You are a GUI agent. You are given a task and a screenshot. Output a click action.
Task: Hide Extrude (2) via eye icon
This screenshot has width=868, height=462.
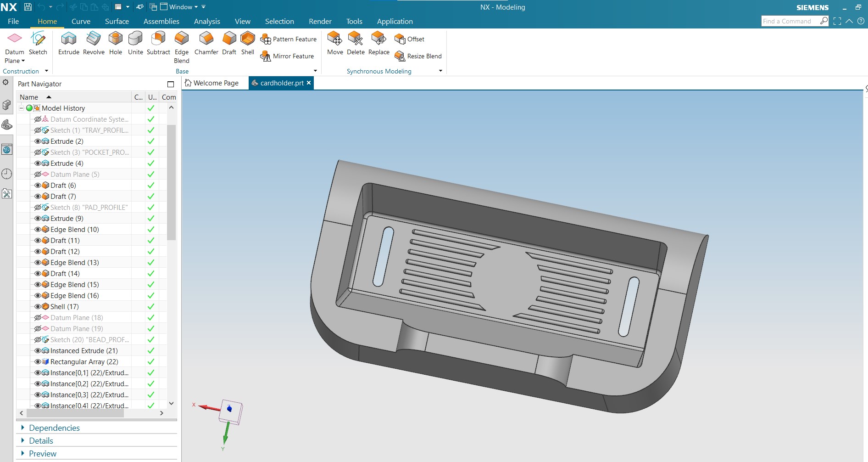pos(38,141)
